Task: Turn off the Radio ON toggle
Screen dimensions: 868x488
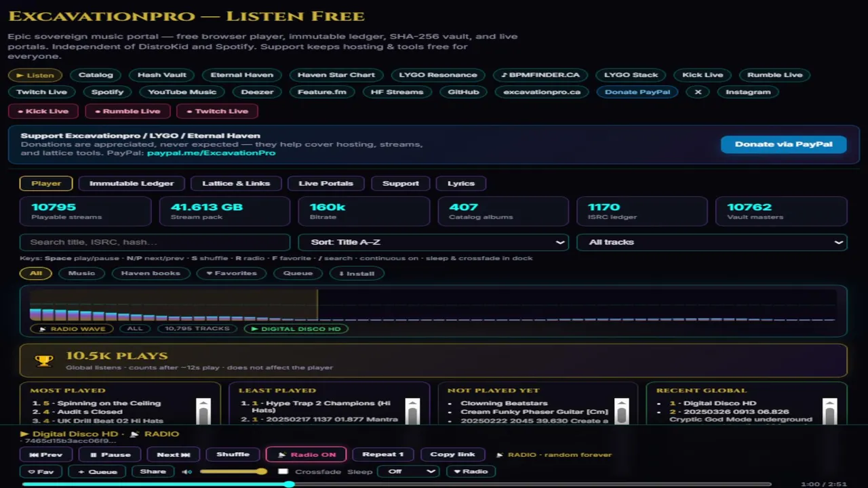Action: 307,455
